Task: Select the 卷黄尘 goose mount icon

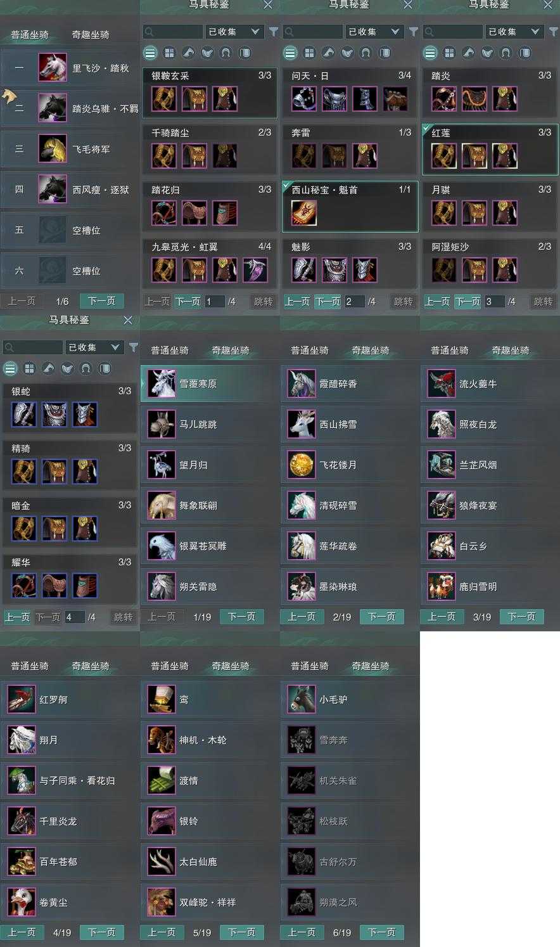Action: coord(22,903)
